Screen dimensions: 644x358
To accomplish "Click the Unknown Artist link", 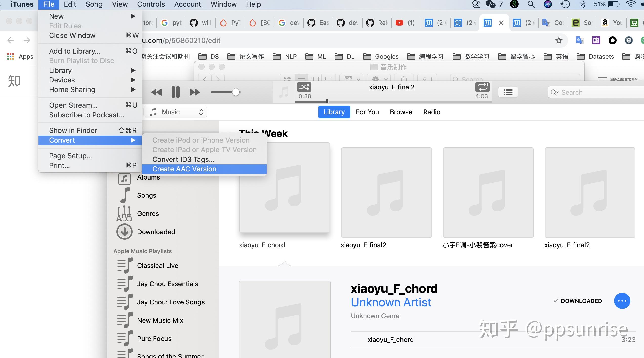I will (391, 302).
